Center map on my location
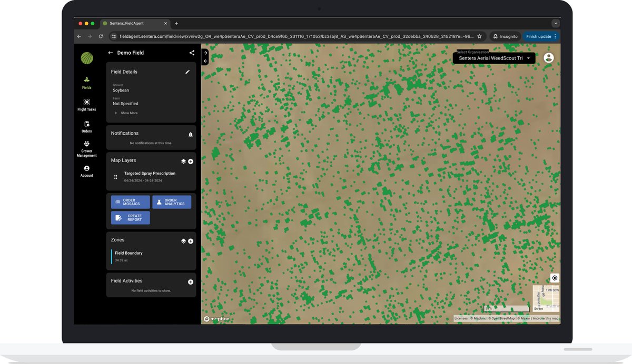This screenshot has width=632, height=364. click(555, 278)
